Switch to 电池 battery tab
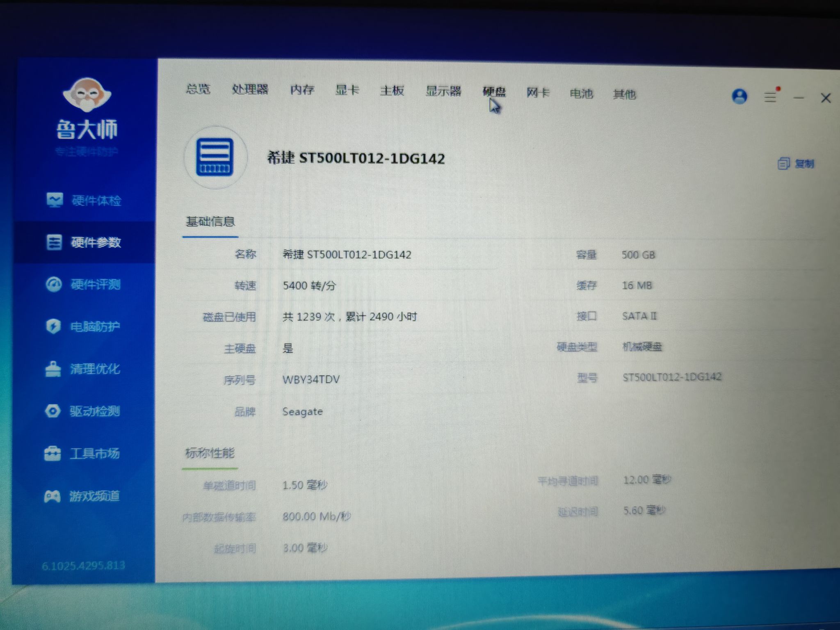This screenshot has height=630, width=840. pos(581,94)
